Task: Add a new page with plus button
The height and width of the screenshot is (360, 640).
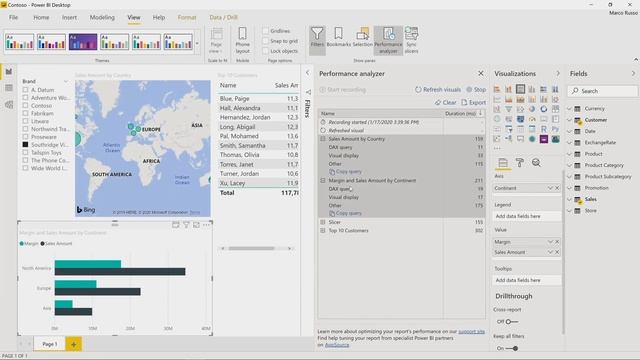Action: point(73,344)
